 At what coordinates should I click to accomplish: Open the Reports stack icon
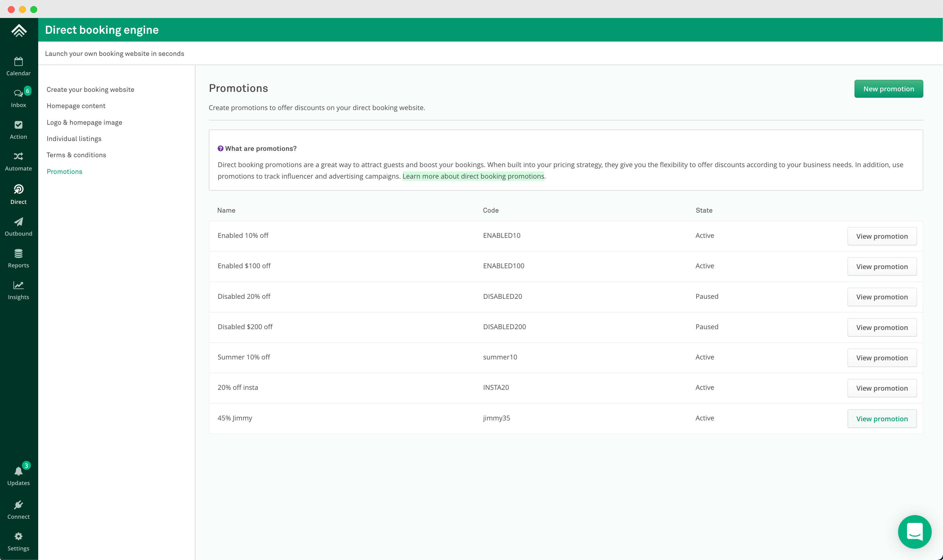(18, 258)
